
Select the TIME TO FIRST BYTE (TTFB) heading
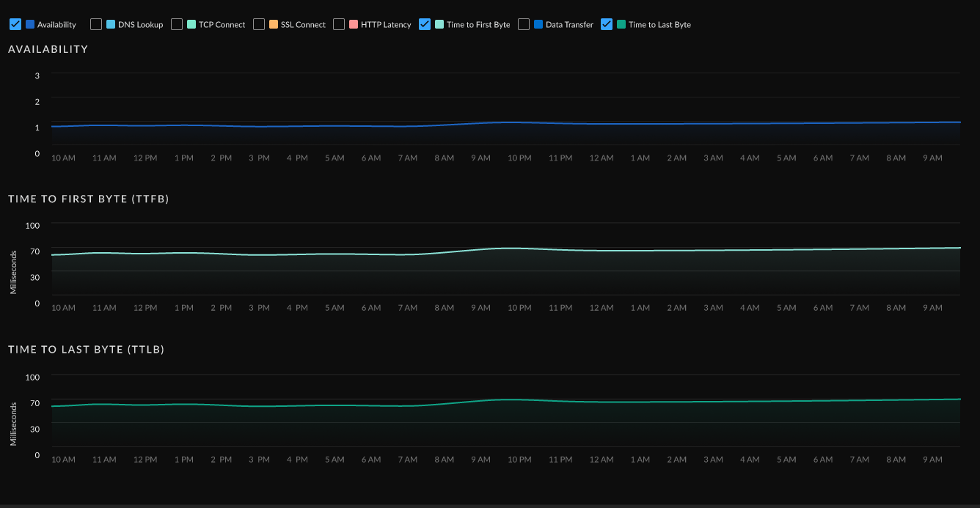tap(89, 199)
